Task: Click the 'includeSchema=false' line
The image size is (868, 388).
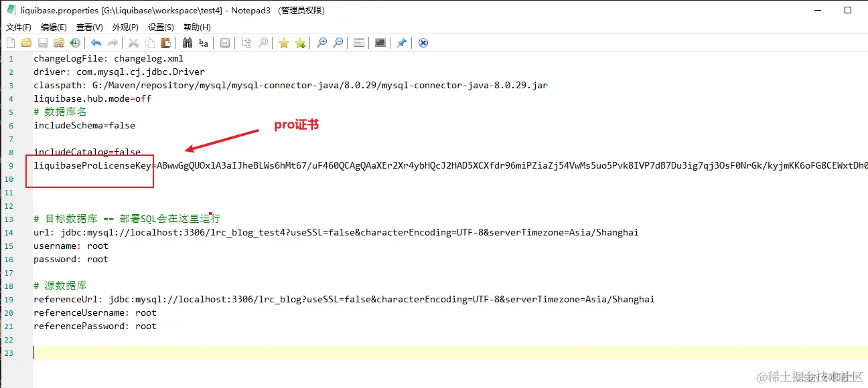Action: [84, 125]
